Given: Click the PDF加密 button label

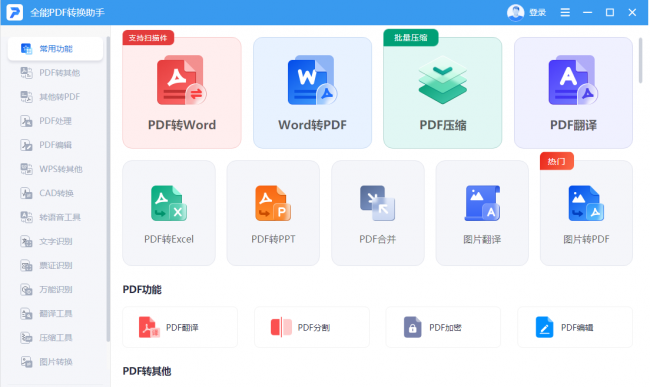Looking at the screenshot, I should point(445,327).
